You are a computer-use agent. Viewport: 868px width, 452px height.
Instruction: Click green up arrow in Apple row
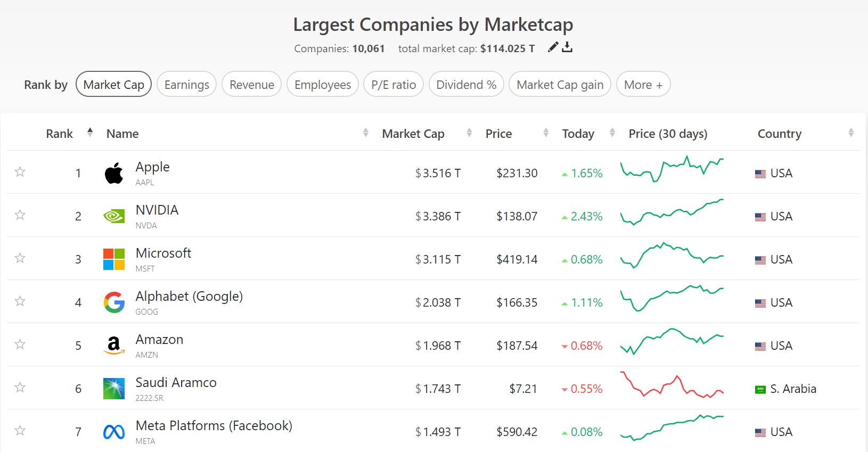click(564, 174)
